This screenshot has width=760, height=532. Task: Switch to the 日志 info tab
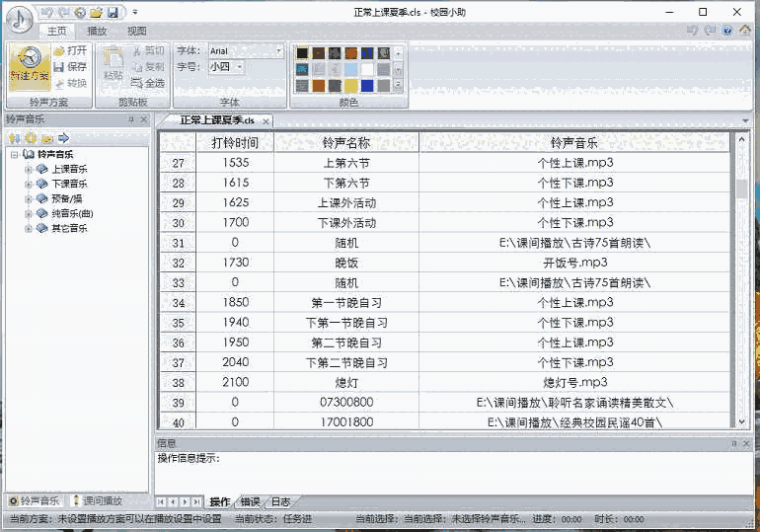(x=280, y=502)
